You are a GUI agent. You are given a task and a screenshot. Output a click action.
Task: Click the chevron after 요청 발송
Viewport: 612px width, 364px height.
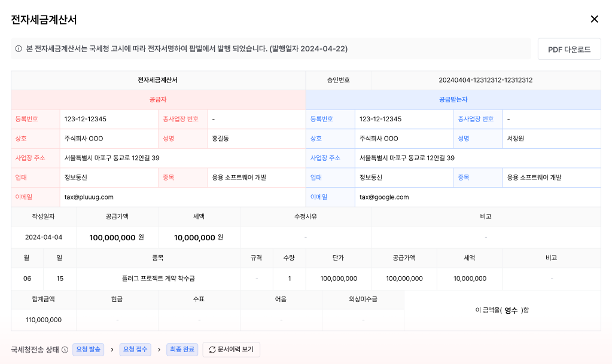pos(111,350)
